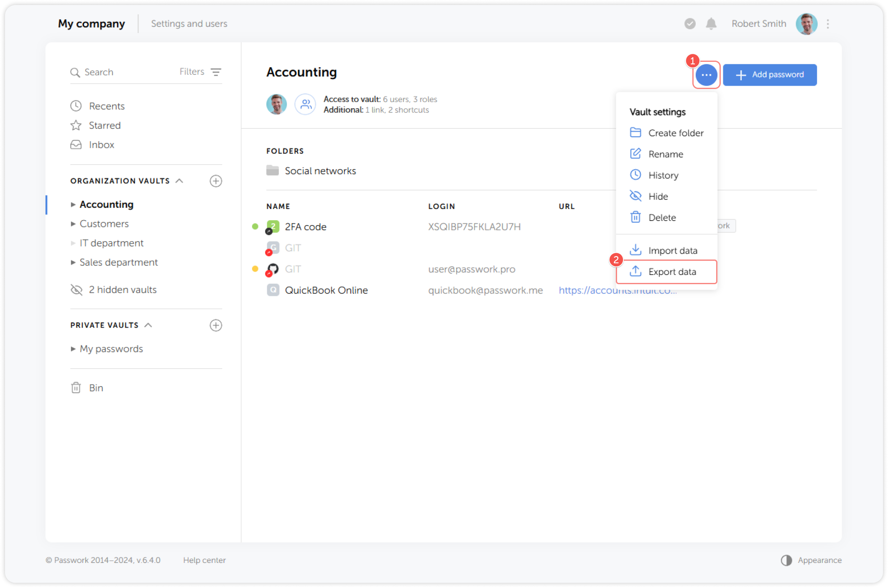The height and width of the screenshot is (588, 888).
Task: Collapse the Private Vaults section
Action: [x=148, y=325]
